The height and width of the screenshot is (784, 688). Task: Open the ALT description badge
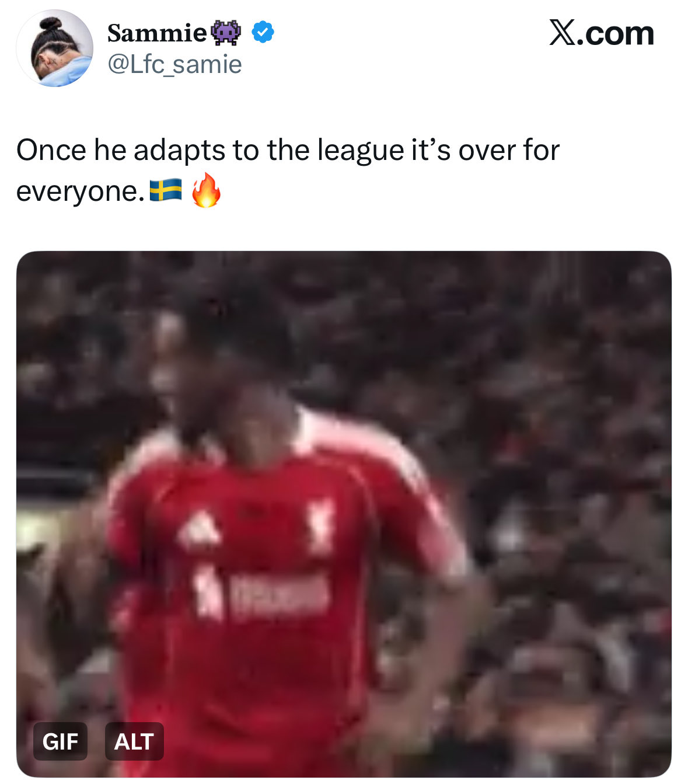134,741
